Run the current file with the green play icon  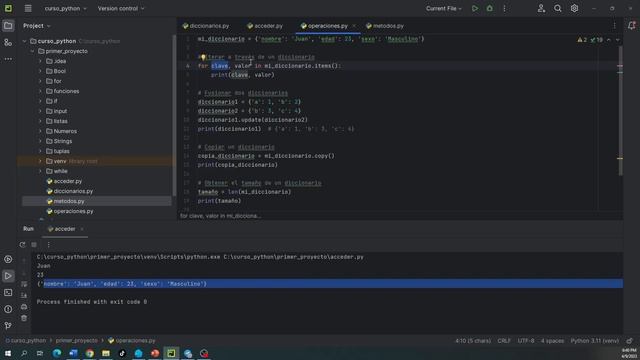[475, 9]
